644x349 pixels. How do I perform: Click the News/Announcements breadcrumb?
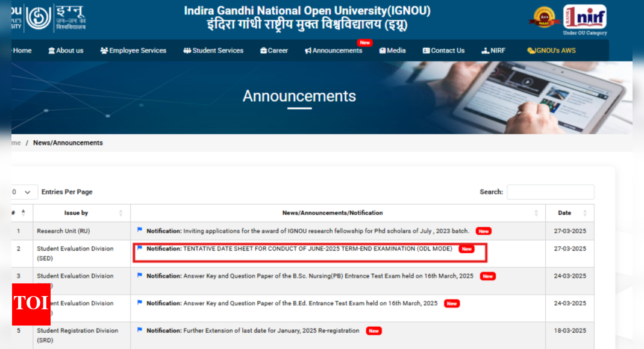[67, 143]
